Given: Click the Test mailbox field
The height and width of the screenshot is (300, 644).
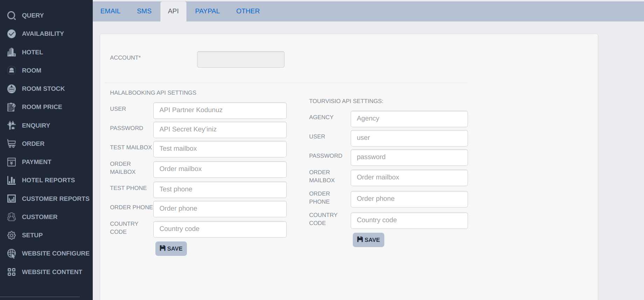Looking at the screenshot, I should pos(220,149).
